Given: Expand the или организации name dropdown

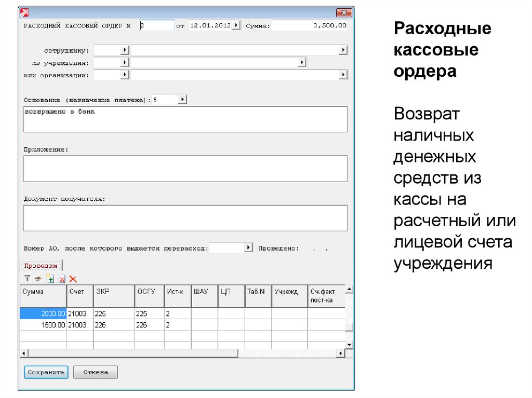Looking at the screenshot, I should pyautogui.click(x=342, y=75).
